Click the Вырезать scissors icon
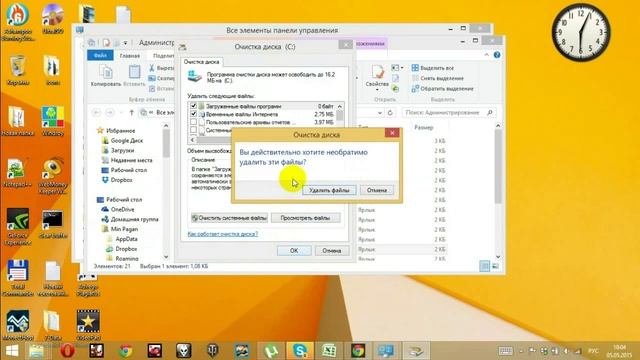640x360 pixels. pos(152,68)
